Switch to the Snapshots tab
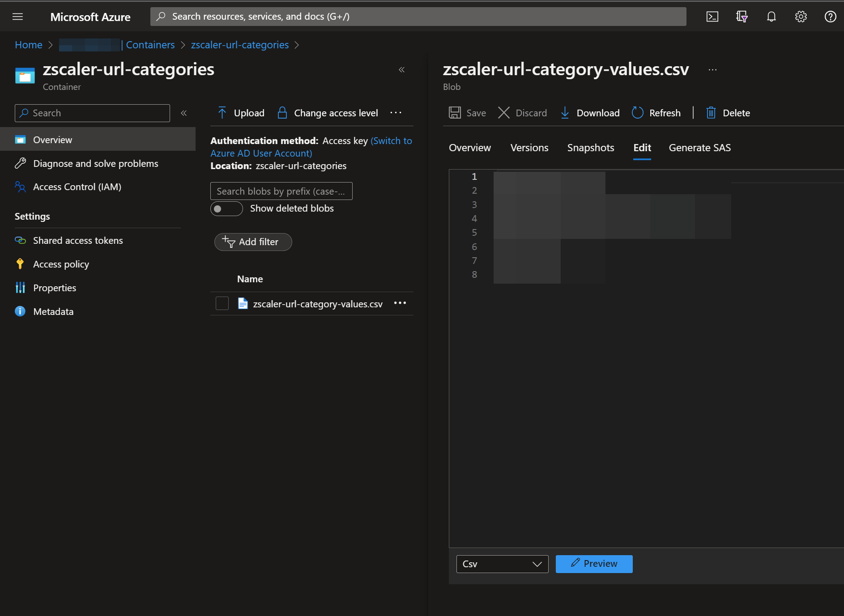844x616 pixels. [x=591, y=148]
